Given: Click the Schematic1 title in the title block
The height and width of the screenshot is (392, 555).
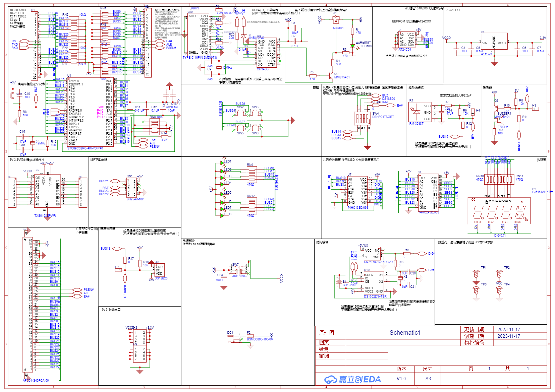Looking at the screenshot, I should 405,333.
